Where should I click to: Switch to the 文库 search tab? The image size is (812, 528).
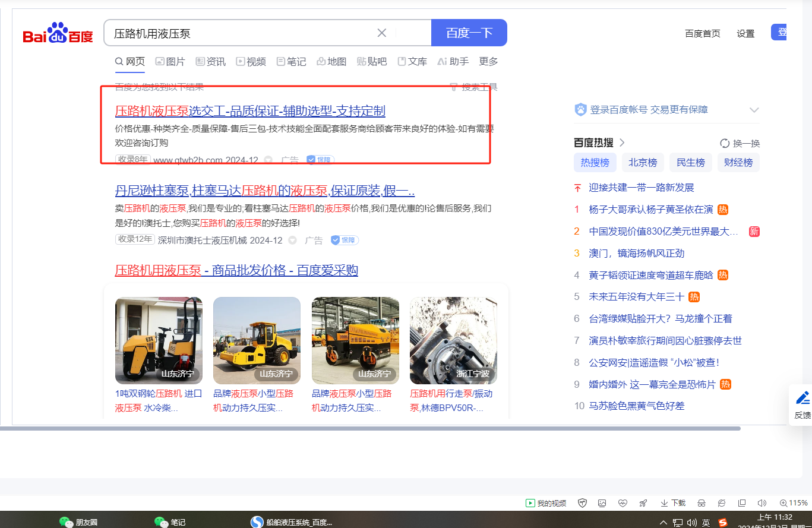coord(412,61)
